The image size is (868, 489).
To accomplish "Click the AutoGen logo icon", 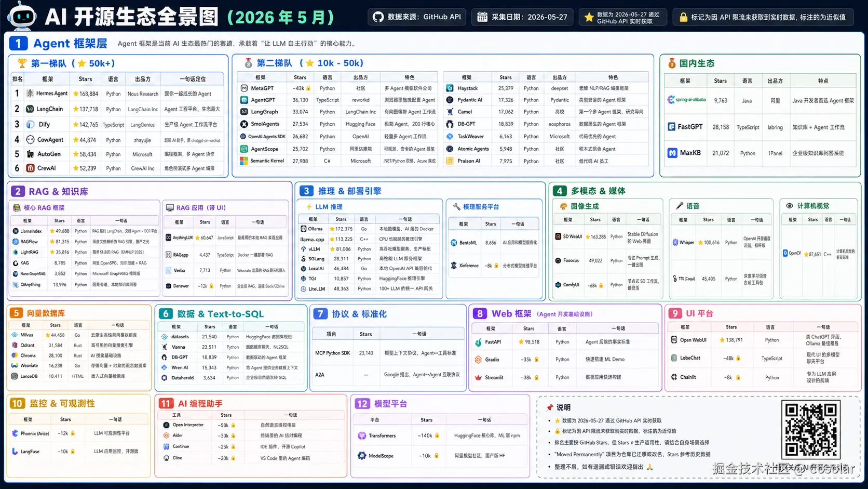I will (x=30, y=154).
